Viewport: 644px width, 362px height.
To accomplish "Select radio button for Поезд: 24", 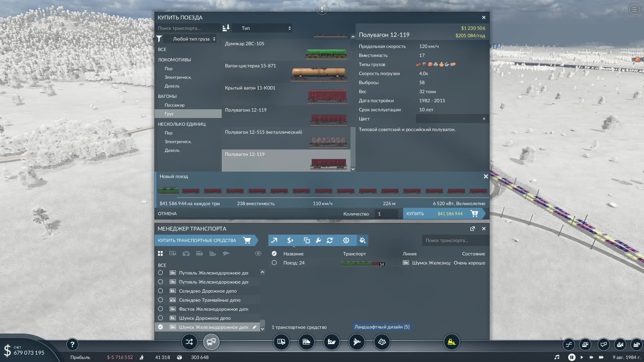I will click(x=274, y=263).
